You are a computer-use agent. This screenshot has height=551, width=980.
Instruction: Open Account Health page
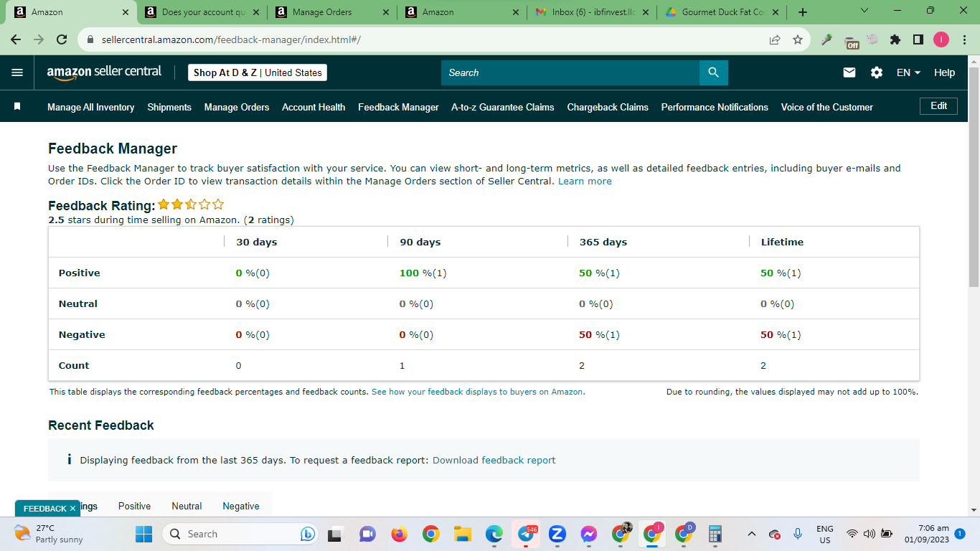pyautogui.click(x=314, y=107)
